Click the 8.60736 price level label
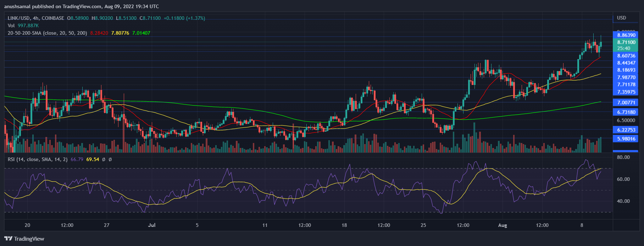Viewport: 644px width, 246px height. (626, 56)
